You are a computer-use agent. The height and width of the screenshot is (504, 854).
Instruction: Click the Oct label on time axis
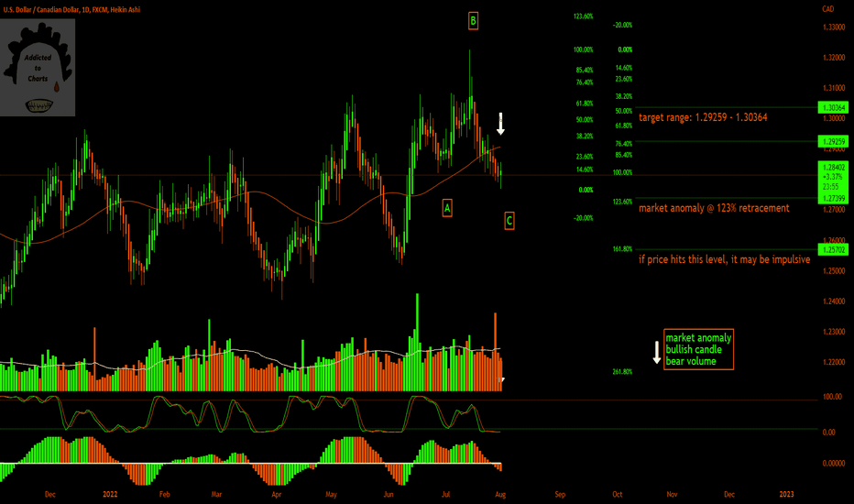pos(617,494)
